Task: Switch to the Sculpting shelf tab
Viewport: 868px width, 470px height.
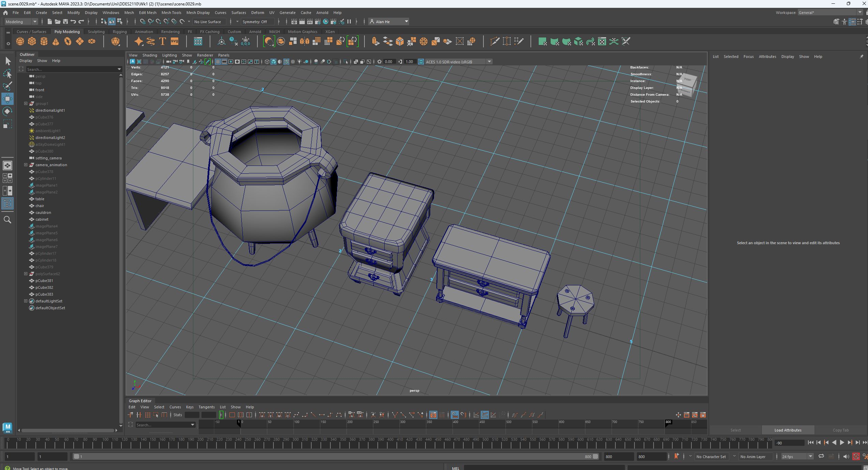Action: [x=96, y=32]
